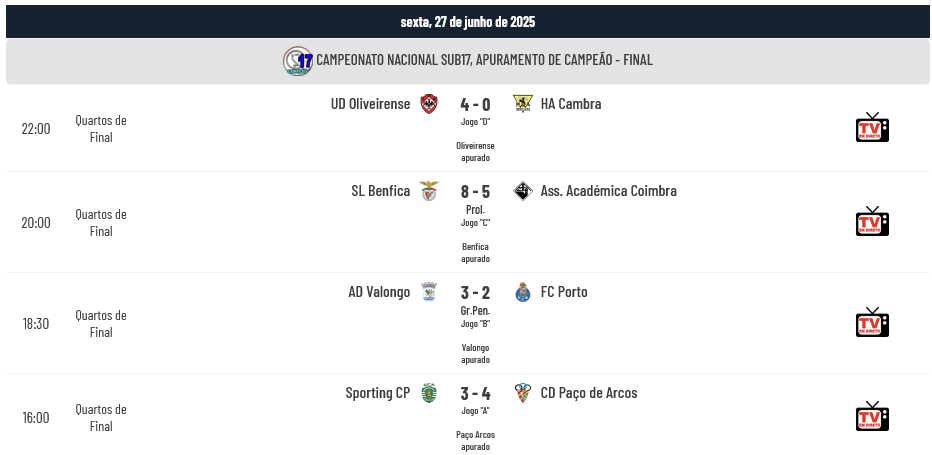Click the FC Porto blue crest

(522, 292)
